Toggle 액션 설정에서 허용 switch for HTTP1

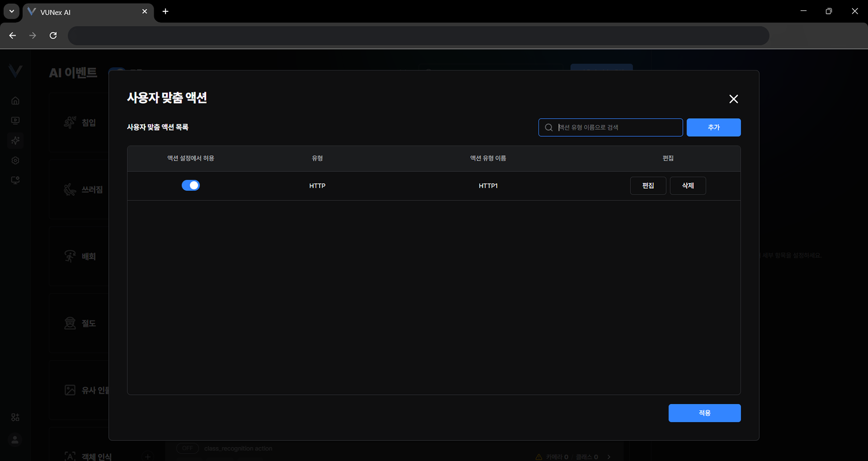point(191,185)
